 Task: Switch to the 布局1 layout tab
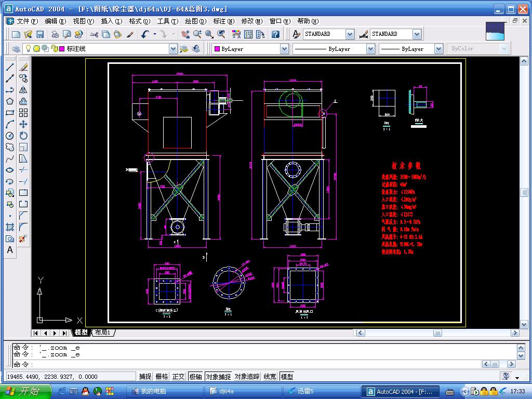pos(103,332)
